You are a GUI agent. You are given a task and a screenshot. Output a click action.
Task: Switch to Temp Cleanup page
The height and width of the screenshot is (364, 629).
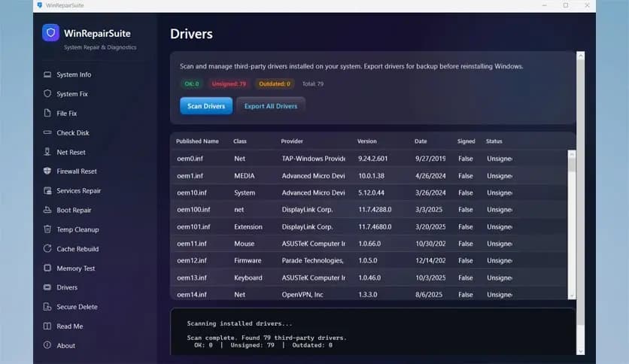click(x=77, y=229)
